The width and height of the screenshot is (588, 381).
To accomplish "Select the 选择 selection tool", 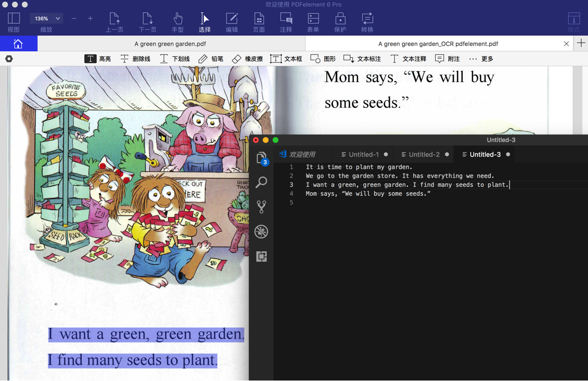I will pyautogui.click(x=205, y=22).
